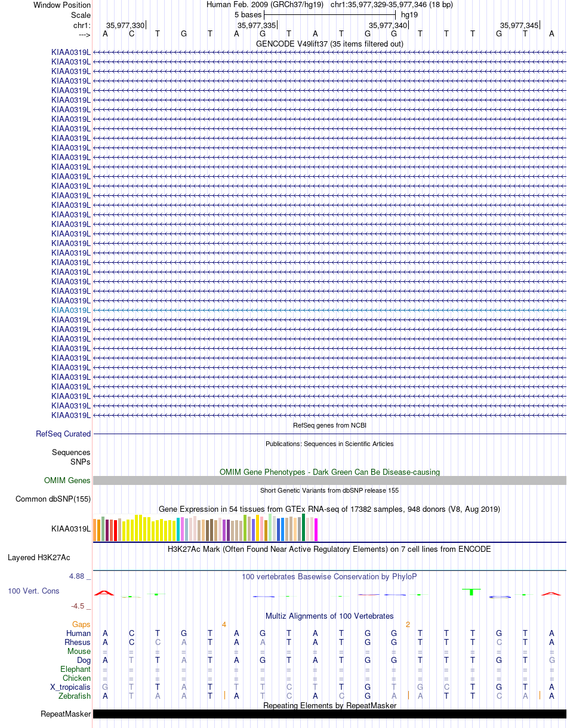Image resolution: width=567 pixels, height=728 pixels.
Task: Click the RefSeq genes from NCBI title
Action: [x=329, y=425]
